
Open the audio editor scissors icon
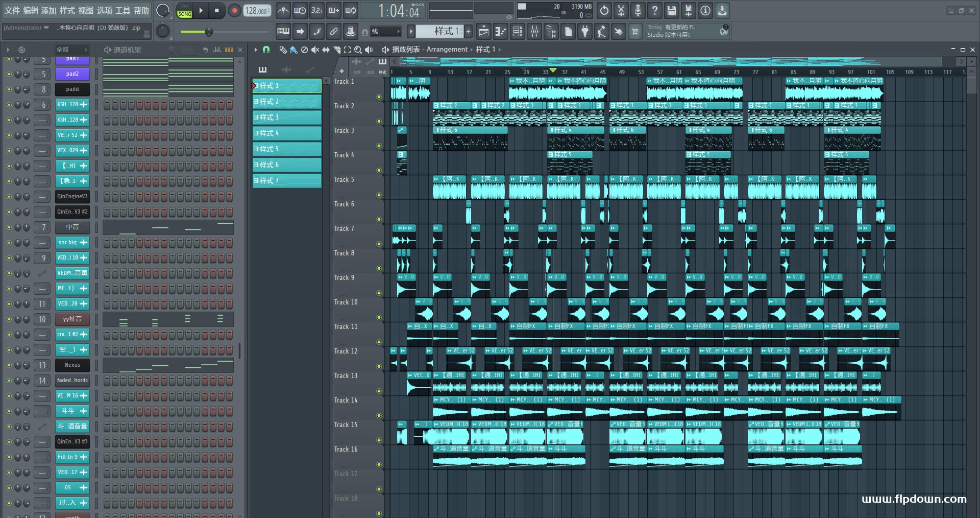click(621, 10)
